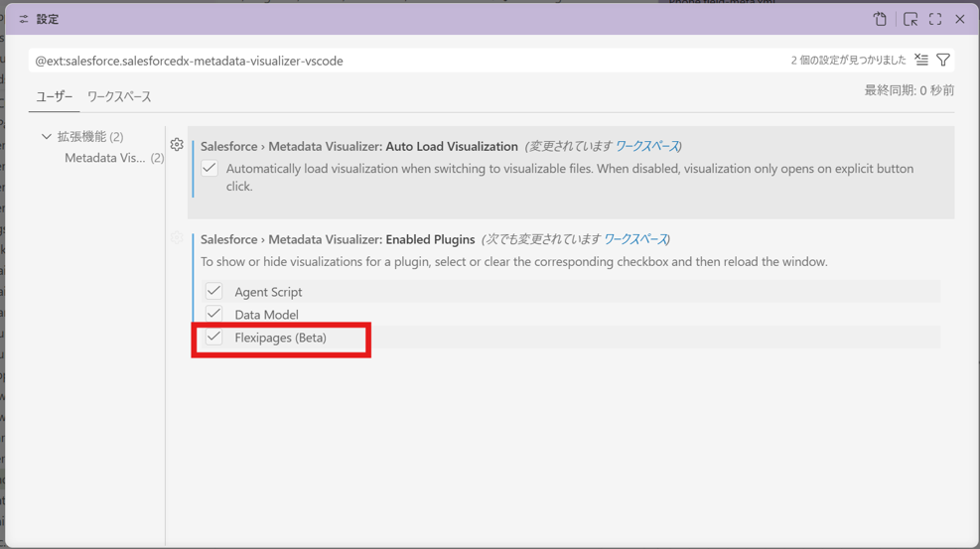
Task: Toggle Auto Load Visualization checkbox
Action: [210, 168]
